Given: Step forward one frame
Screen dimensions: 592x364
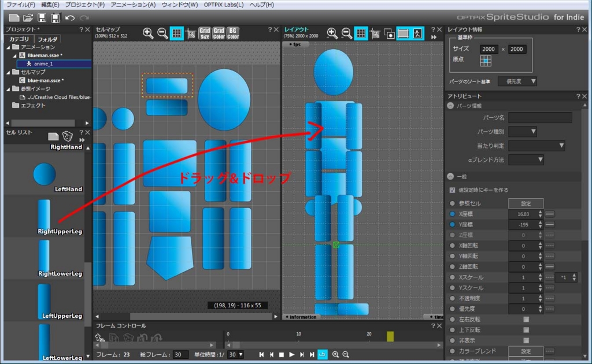Looking at the screenshot, I should [x=302, y=355].
